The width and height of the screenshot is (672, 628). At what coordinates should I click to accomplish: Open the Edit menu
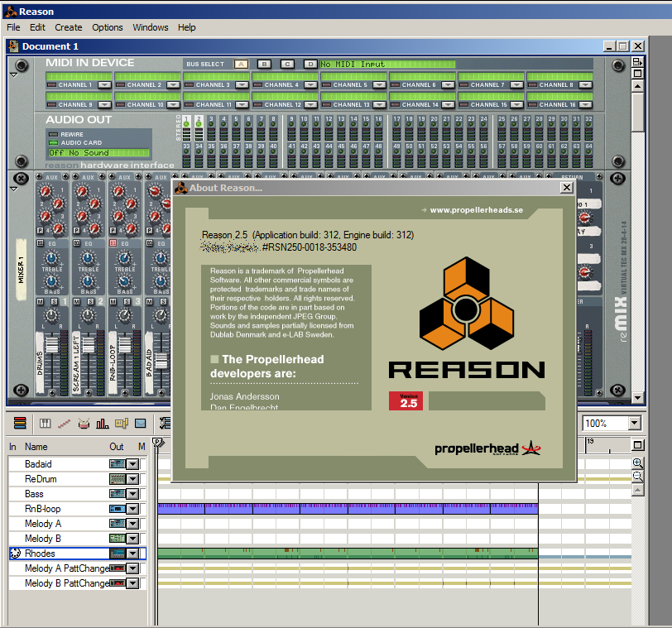[x=37, y=27]
